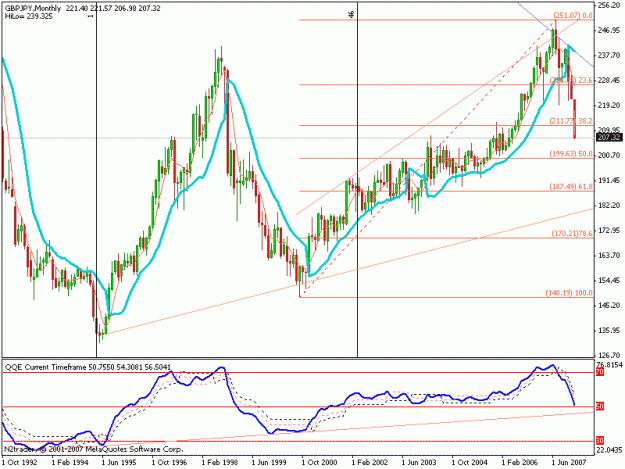Select the 135.95 price scale value

point(609,330)
